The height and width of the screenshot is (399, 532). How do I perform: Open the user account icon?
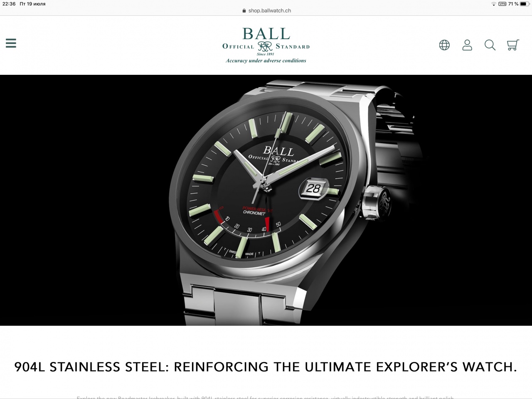[x=467, y=45]
